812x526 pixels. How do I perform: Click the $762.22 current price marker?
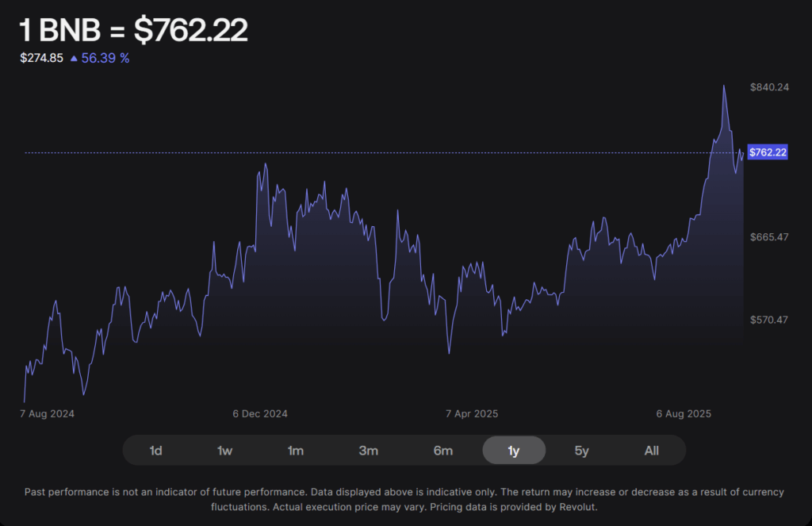768,152
